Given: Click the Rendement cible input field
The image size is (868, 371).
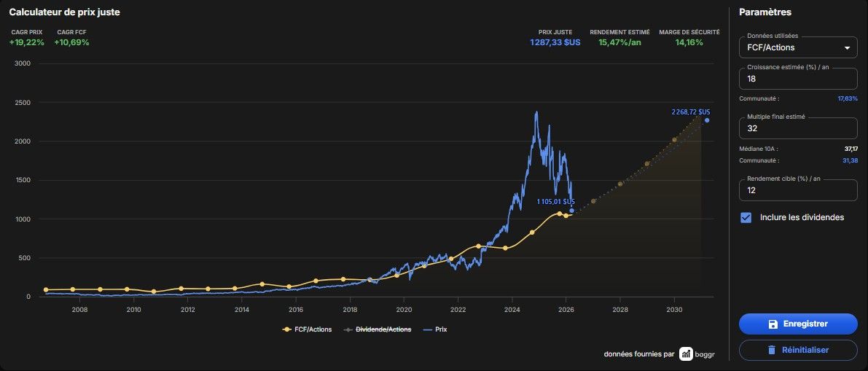Looking at the screenshot, I should coord(798,190).
